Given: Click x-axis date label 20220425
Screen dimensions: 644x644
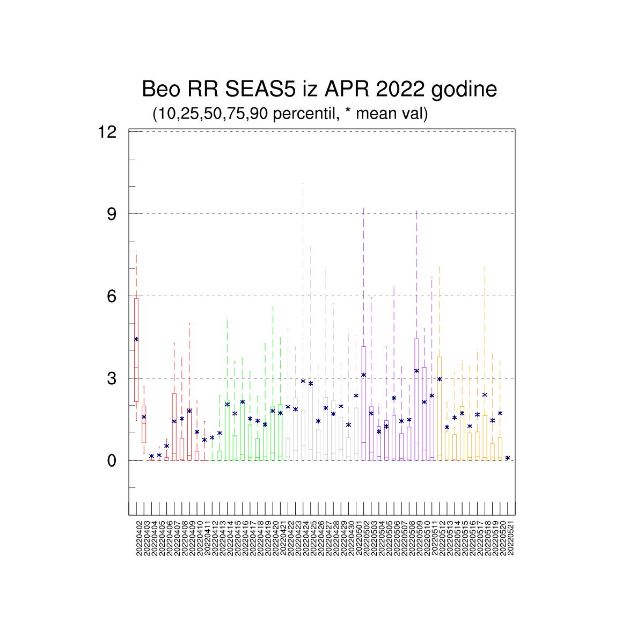Looking at the screenshot, I should (313, 538).
